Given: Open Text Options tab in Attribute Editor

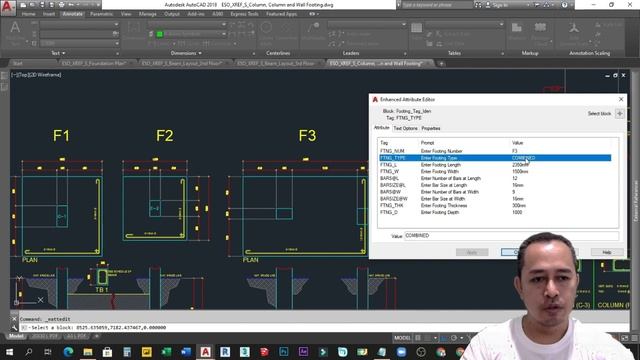Looking at the screenshot, I should click(x=405, y=128).
